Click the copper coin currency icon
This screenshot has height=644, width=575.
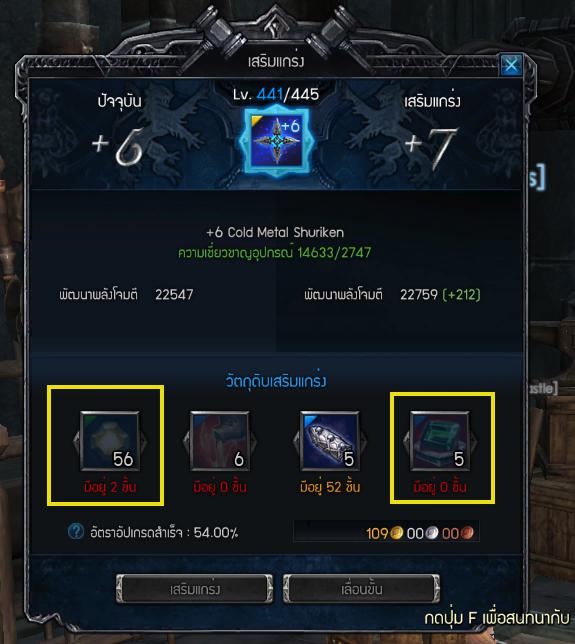[467, 533]
